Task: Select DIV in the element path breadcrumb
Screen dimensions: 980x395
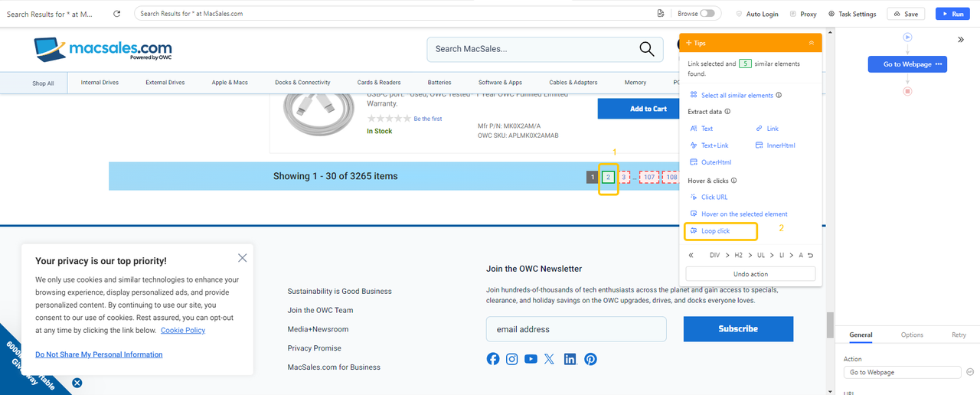Action: tap(714, 255)
